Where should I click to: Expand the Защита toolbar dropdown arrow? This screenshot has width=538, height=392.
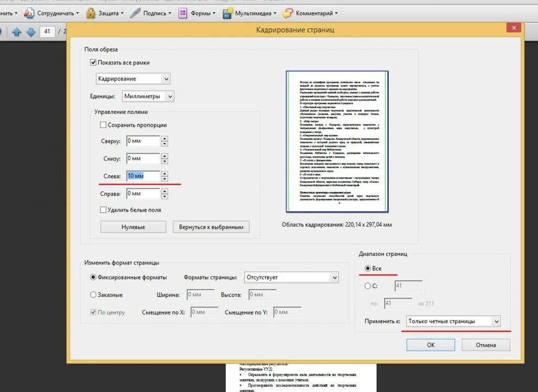[x=122, y=13]
